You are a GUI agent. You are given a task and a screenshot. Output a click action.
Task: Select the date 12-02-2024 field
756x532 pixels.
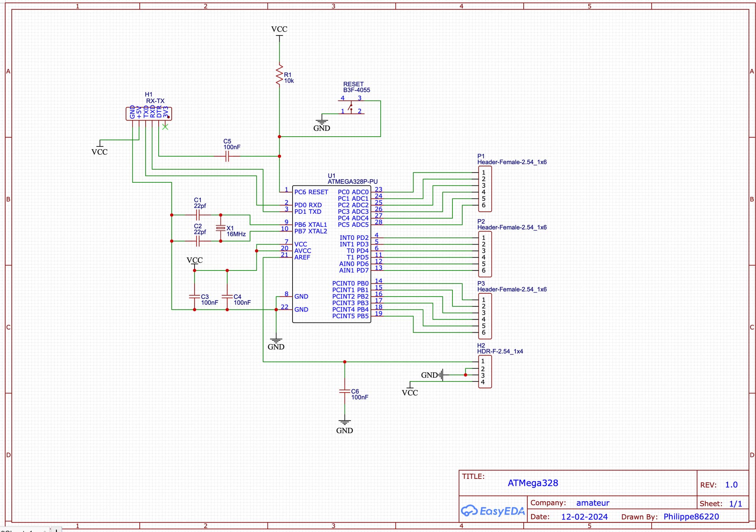(584, 517)
